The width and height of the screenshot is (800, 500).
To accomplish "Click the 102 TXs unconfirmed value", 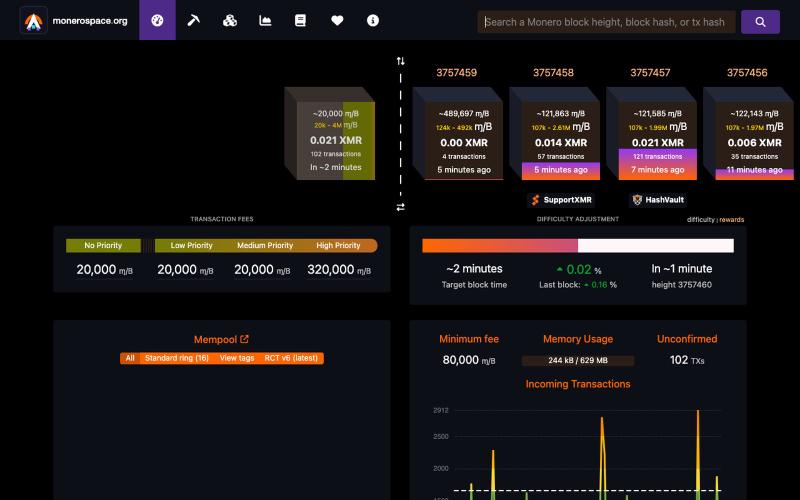I will [x=687, y=360].
